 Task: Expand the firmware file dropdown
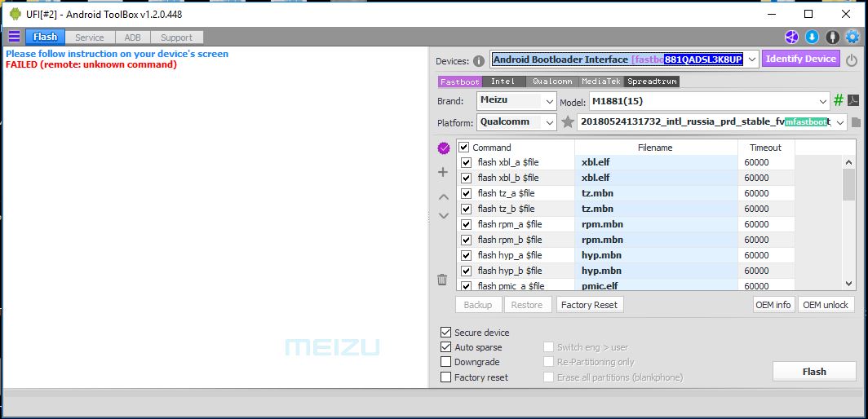[x=840, y=121]
